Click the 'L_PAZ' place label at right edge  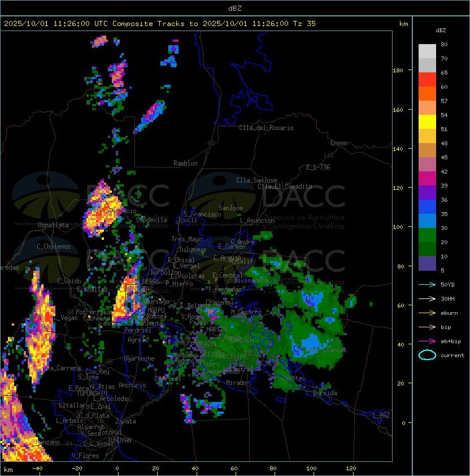pyautogui.click(x=381, y=416)
